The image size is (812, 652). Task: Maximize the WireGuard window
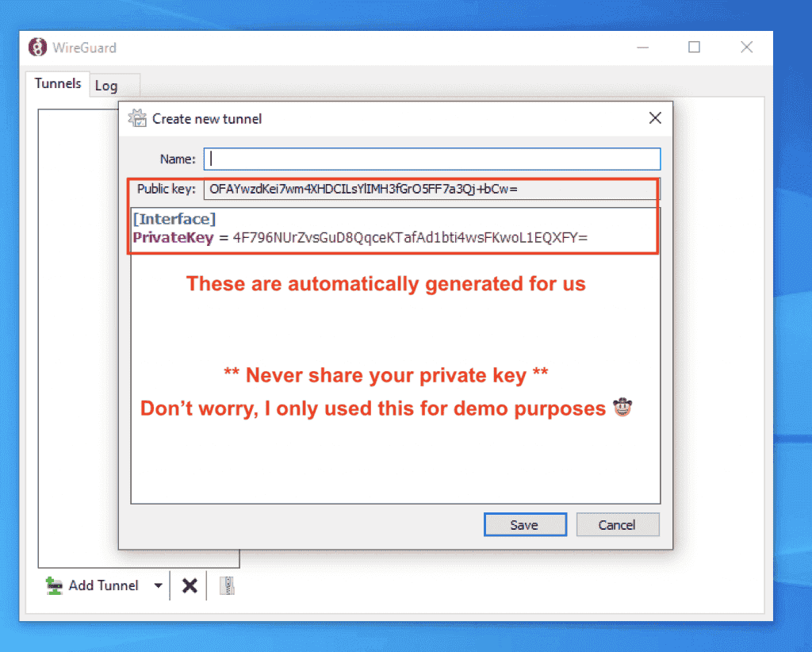tap(694, 47)
